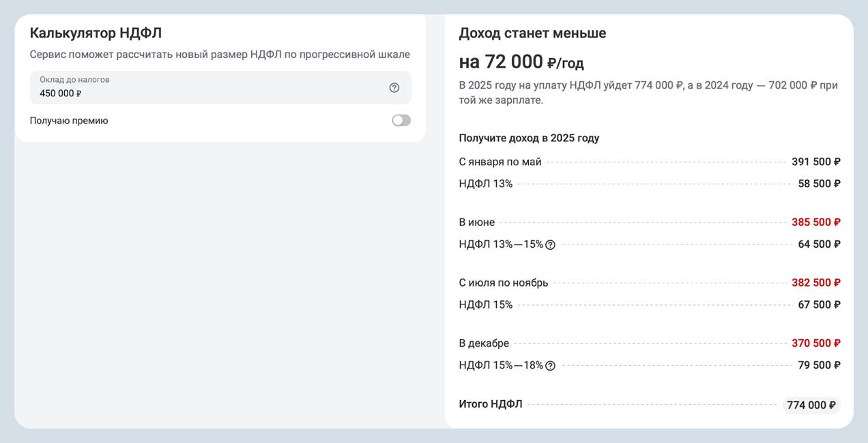
Task: Click the Получаю премию label text
Action: 69,121
